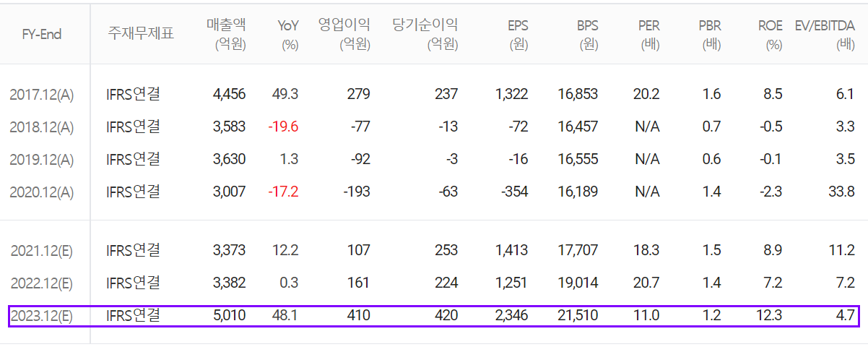Image resolution: width=868 pixels, height=347 pixels.
Task: Click IFRS연결 in the 2023.12(E) row
Action: point(134,314)
